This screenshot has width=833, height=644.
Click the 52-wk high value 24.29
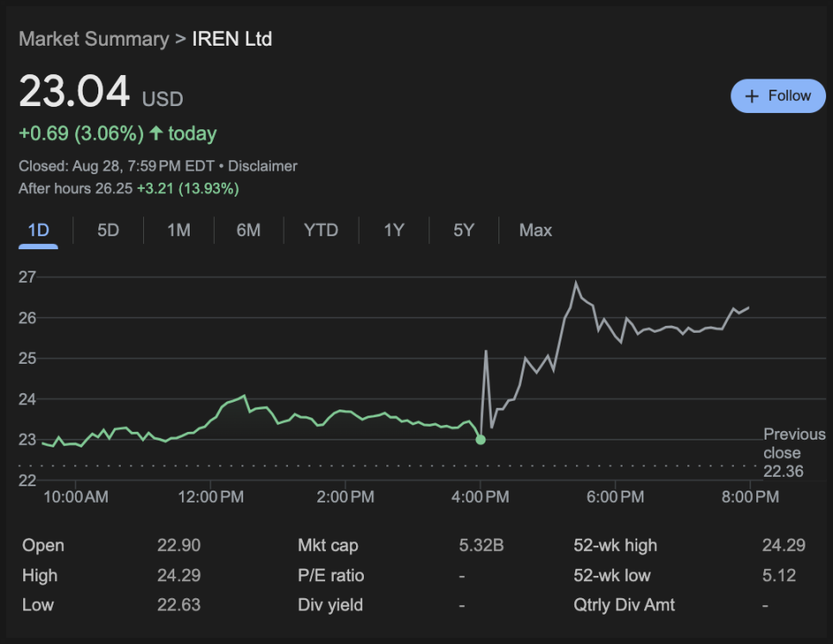point(784,545)
